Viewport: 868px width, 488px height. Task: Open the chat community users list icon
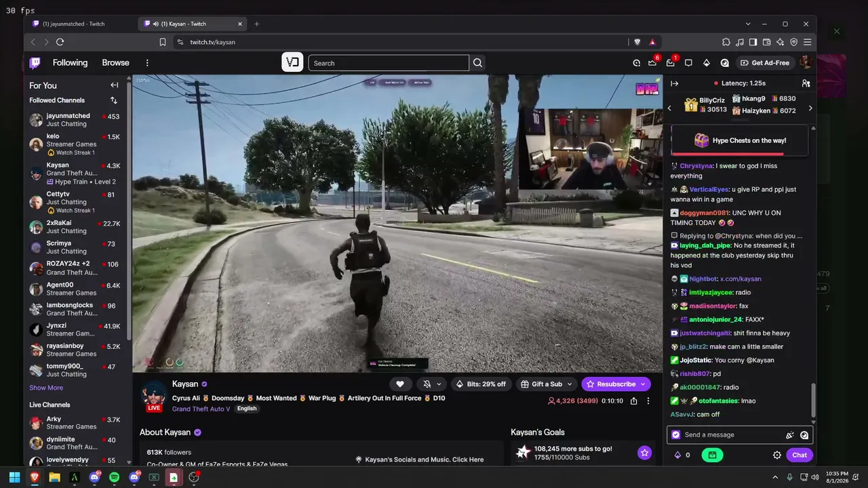point(806,83)
